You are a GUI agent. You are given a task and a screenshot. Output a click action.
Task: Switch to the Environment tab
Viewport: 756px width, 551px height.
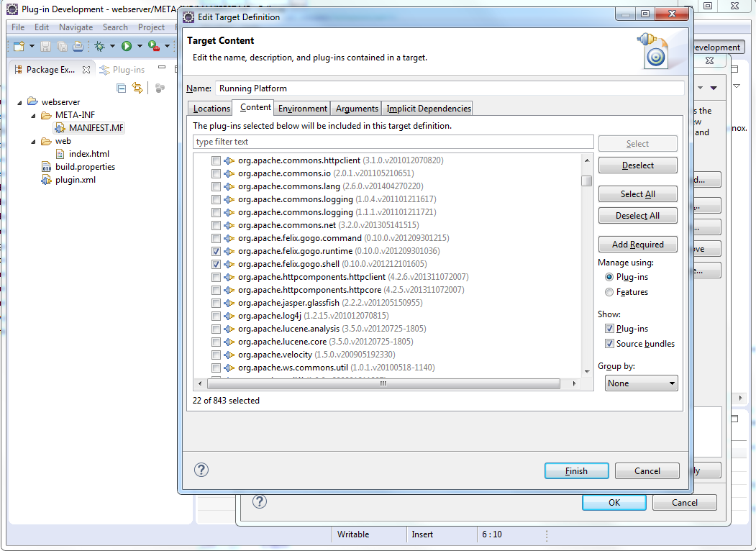click(303, 109)
